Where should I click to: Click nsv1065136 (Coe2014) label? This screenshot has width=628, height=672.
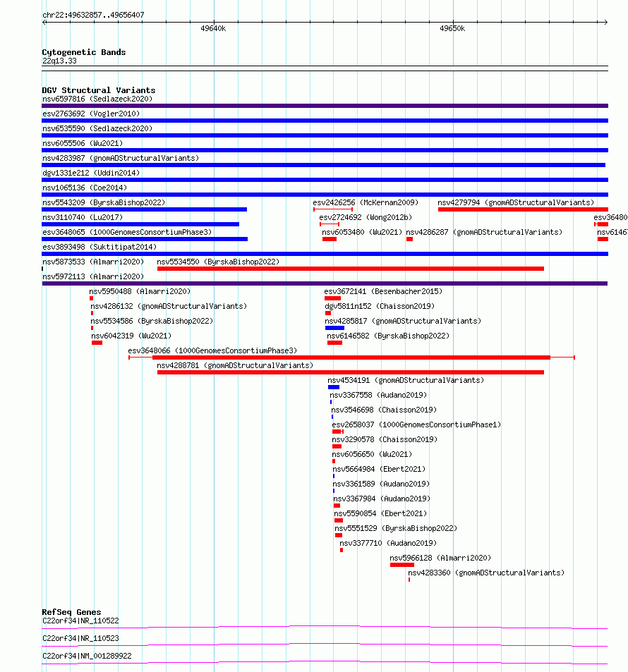pyautogui.click(x=85, y=188)
